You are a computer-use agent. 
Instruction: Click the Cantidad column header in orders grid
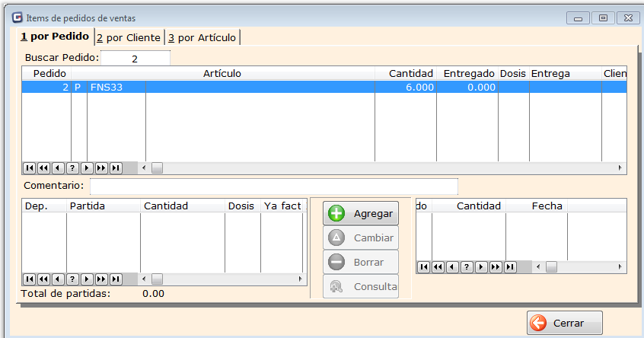pyautogui.click(x=410, y=73)
